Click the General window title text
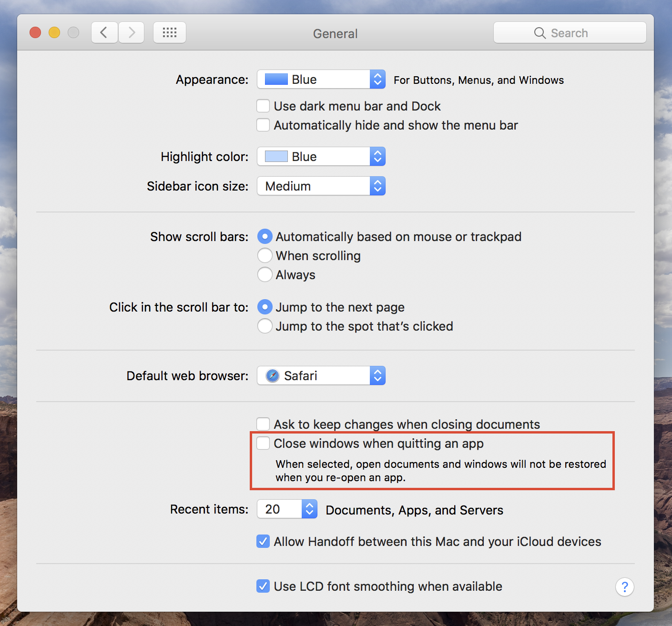 (336, 34)
